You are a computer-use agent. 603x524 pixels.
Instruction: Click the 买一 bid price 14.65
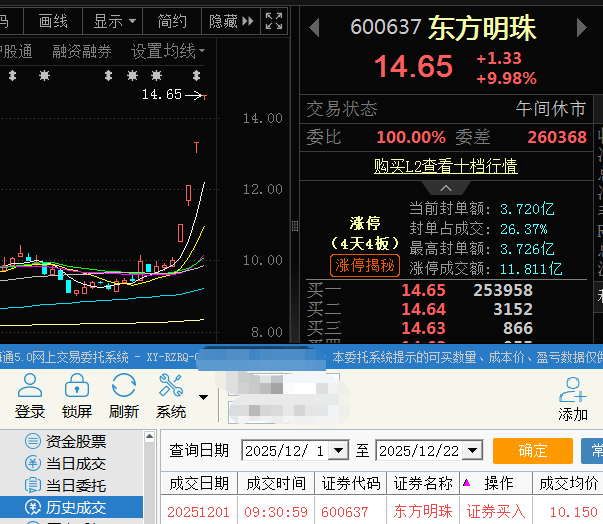(423, 290)
